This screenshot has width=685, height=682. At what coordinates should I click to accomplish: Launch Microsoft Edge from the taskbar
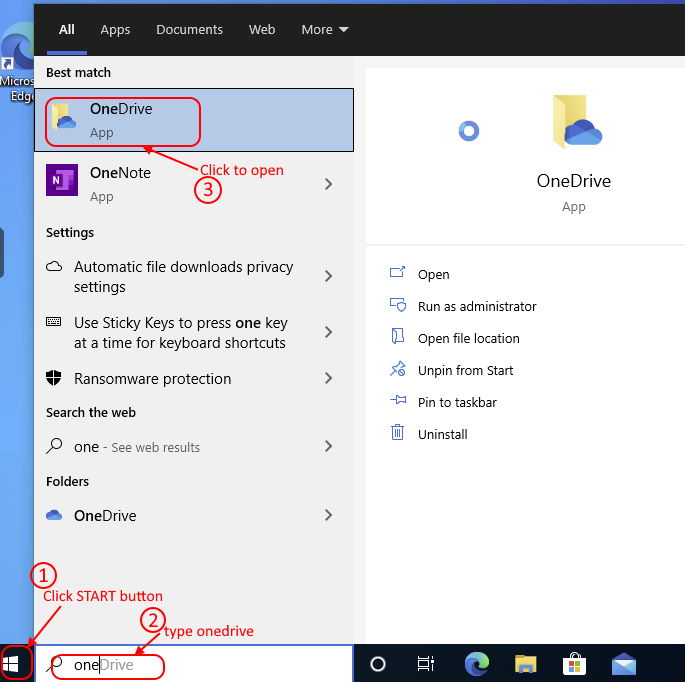[x=477, y=664]
